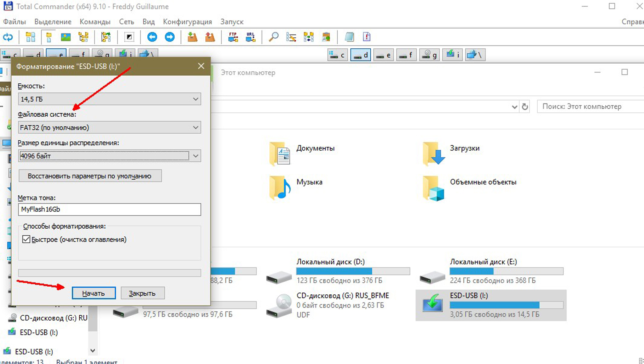Click the branch view toolbar icon
Viewport: 644px width, 364px height.
click(106, 37)
